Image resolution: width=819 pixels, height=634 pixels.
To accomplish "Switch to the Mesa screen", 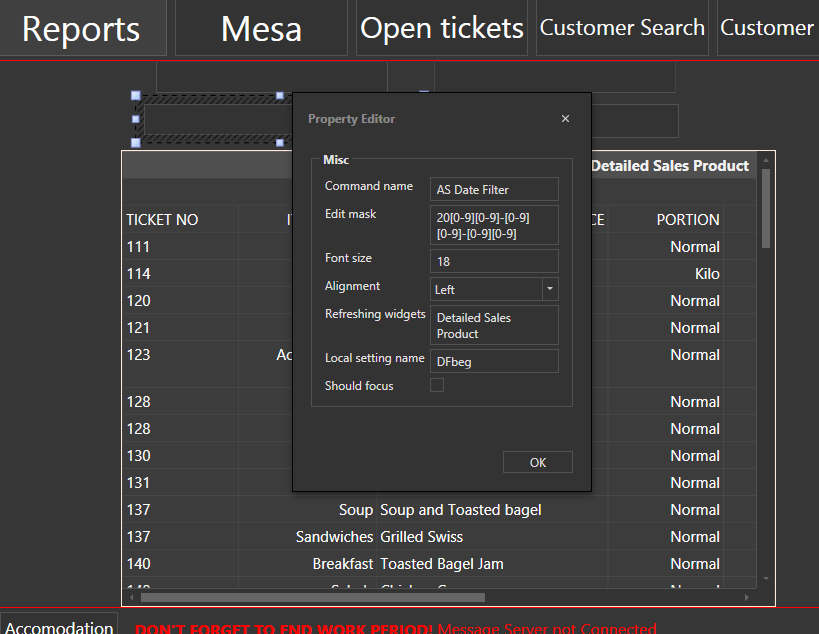I will tap(261, 28).
